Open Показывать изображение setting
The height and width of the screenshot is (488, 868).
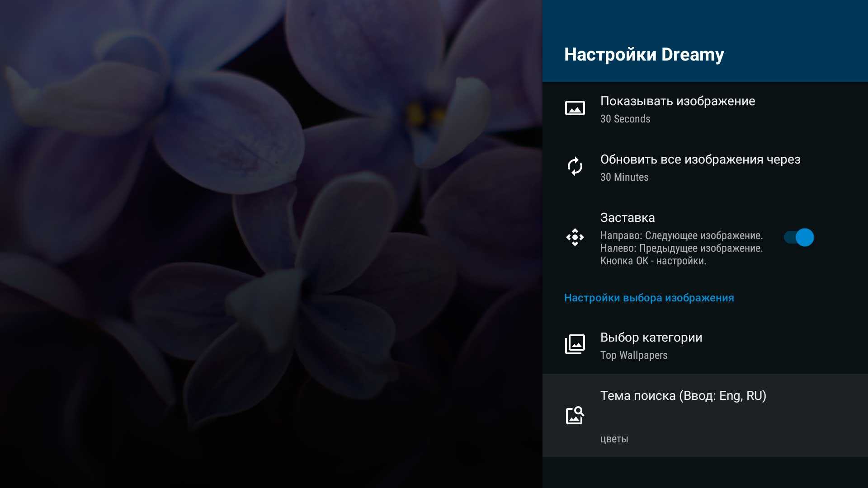pos(705,109)
